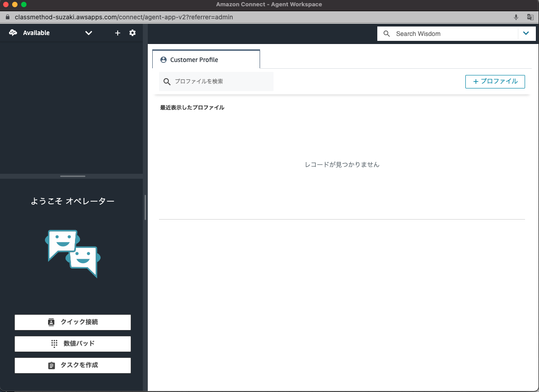The image size is (539, 392).
Task: Open the agent settings gear
Action: (133, 33)
